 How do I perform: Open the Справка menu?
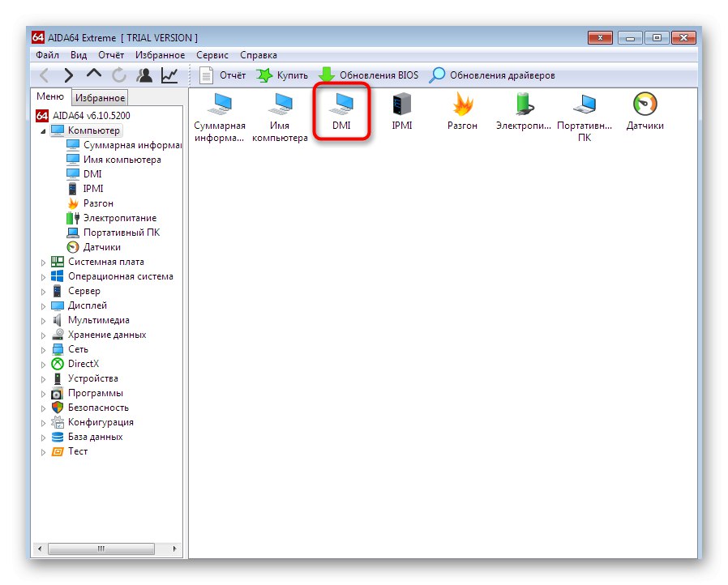pos(259,55)
